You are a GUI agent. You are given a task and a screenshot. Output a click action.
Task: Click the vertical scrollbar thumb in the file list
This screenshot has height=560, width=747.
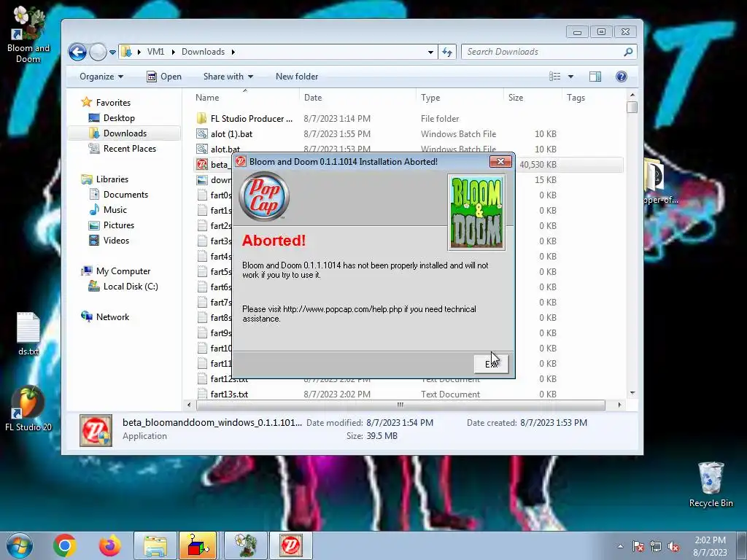pyautogui.click(x=632, y=108)
